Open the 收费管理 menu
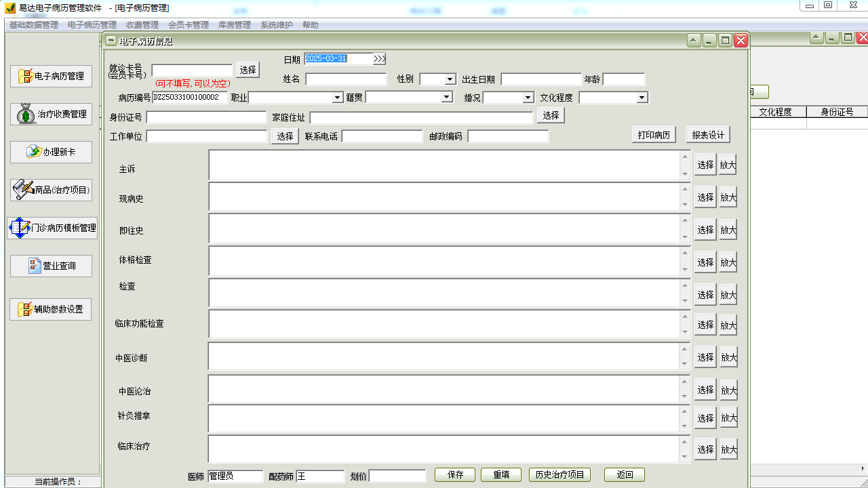 [x=142, y=25]
